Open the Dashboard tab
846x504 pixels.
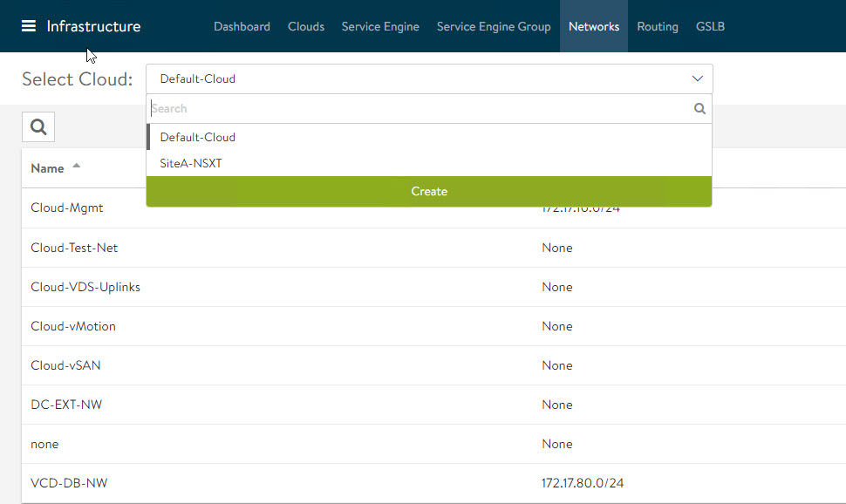tap(242, 26)
